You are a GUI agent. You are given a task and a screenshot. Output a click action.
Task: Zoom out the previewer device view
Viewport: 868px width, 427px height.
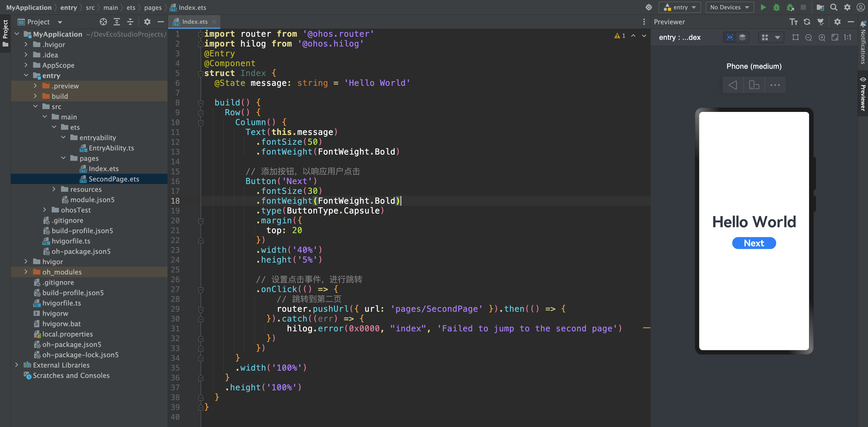(808, 37)
